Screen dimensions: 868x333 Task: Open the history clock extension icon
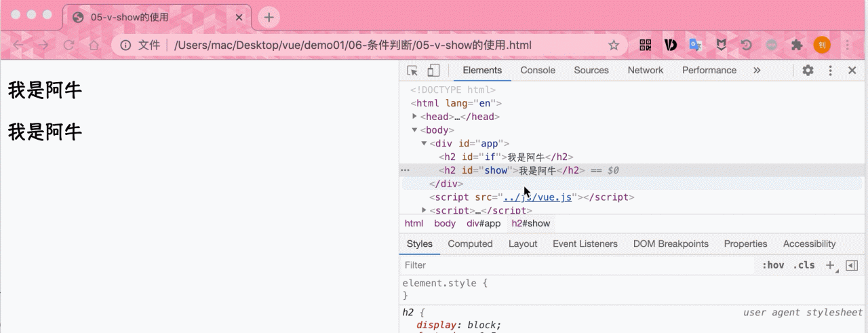(x=747, y=45)
